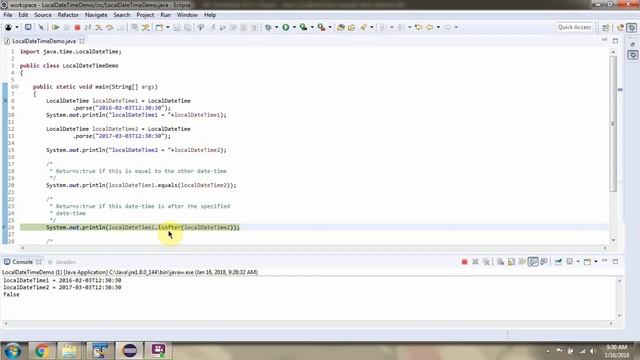Click the red Terminate button in main toolbar
The width and height of the screenshot is (640, 360).
[x=77, y=27]
